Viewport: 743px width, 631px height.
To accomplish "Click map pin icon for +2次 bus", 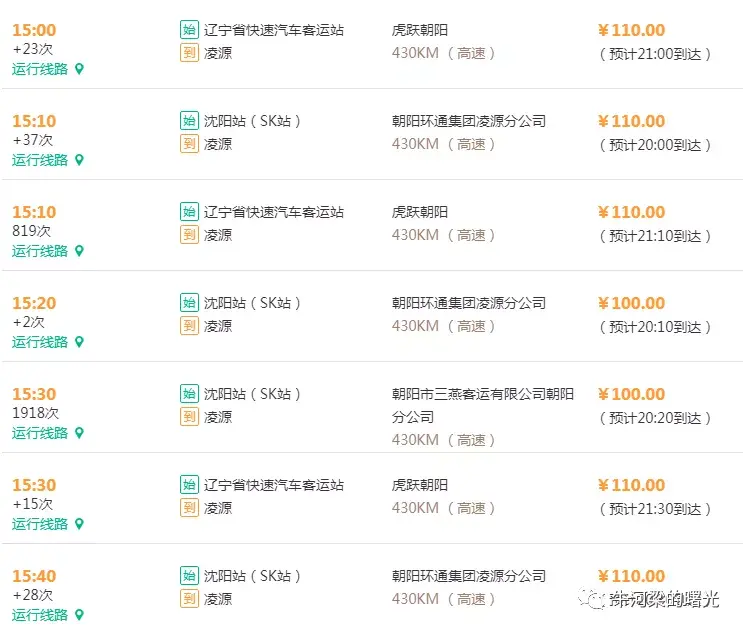I will [80, 342].
